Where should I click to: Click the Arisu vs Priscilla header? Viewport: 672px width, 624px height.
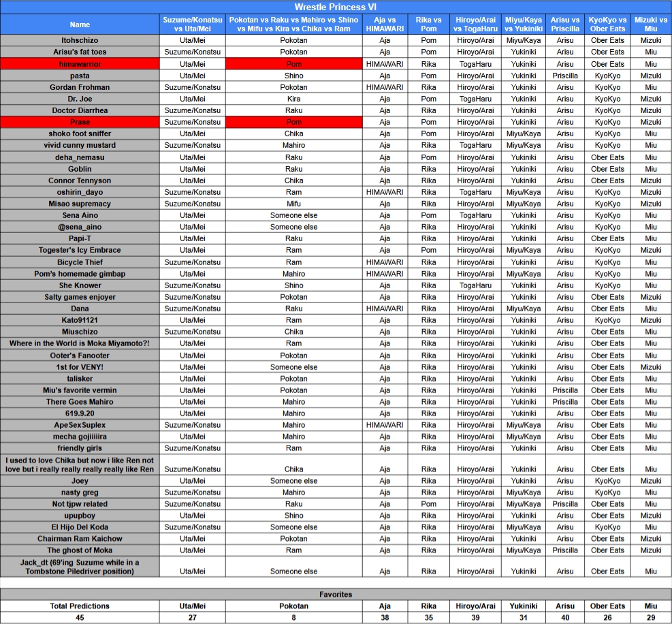pyautogui.click(x=565, y=25)
